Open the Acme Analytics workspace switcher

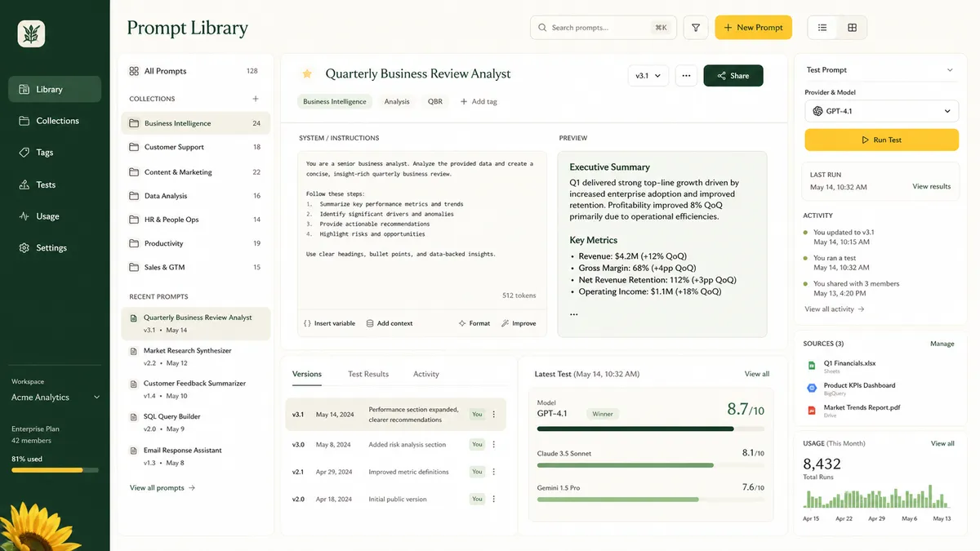[56, 398]
